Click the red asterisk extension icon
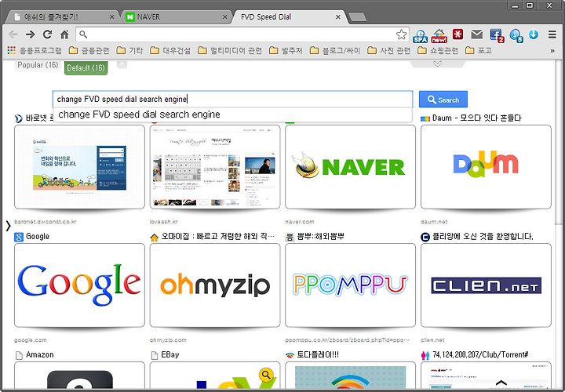 [x=458, y=34]
